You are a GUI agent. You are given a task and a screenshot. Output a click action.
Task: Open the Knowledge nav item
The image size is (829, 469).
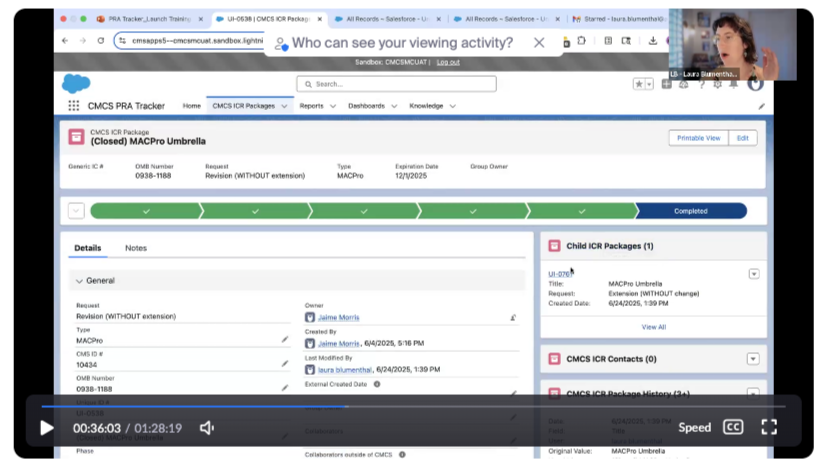426,106
